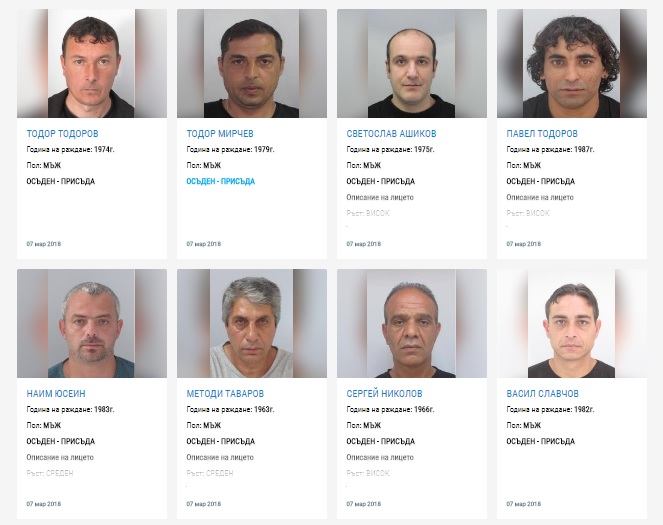Screen dimensions: 663x525
Task: Open the ВАСИЛ СЛАВЧОВ name link
Action: (542, 394)
